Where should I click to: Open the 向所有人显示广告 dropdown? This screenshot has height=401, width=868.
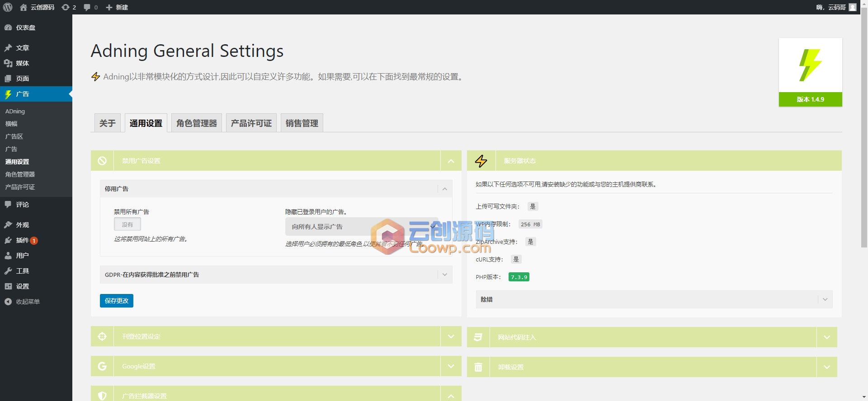coord(362,227)
